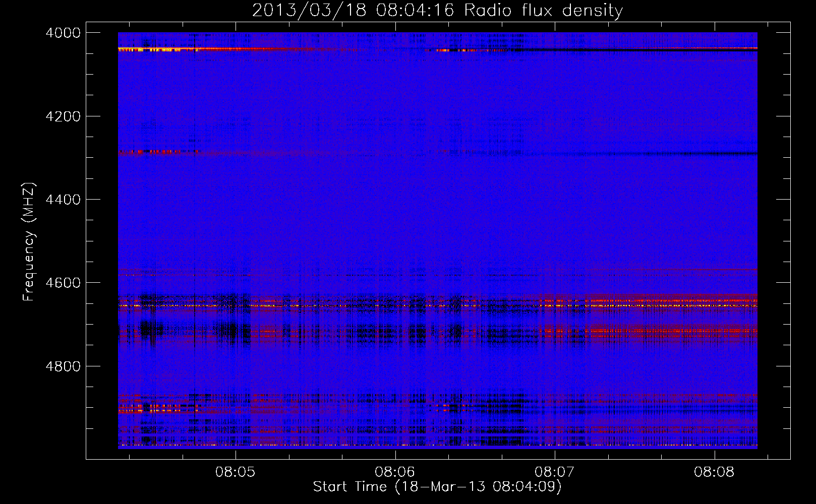This screenshot has height=504, width=816.
Task: Click the plot title 'Radio flux density'
Action: (544, 11)
